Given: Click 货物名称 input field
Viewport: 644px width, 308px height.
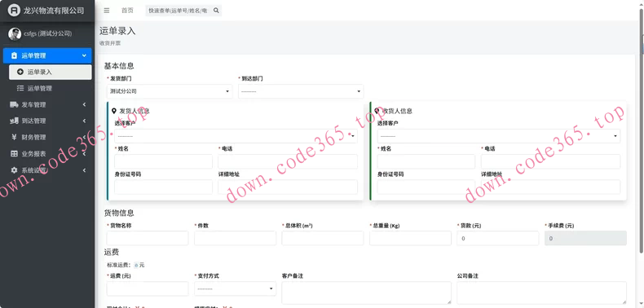Looking at the screenshot, I should click(148, 238).
